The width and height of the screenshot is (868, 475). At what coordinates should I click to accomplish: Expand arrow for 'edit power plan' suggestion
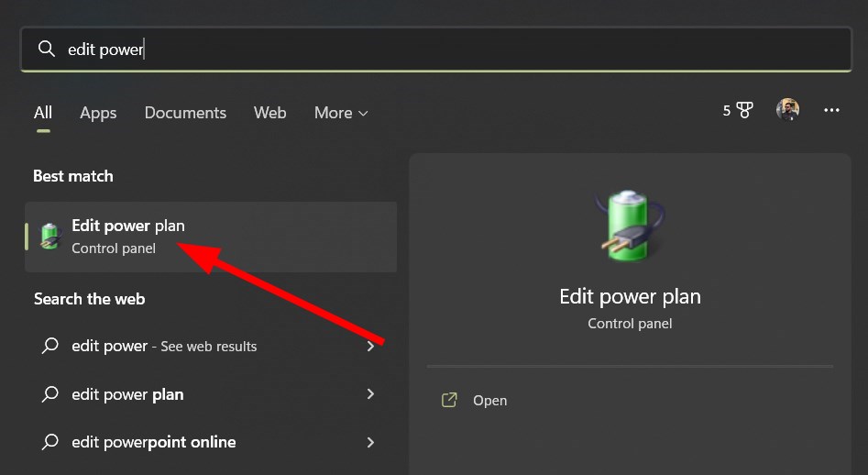(370, 394)
